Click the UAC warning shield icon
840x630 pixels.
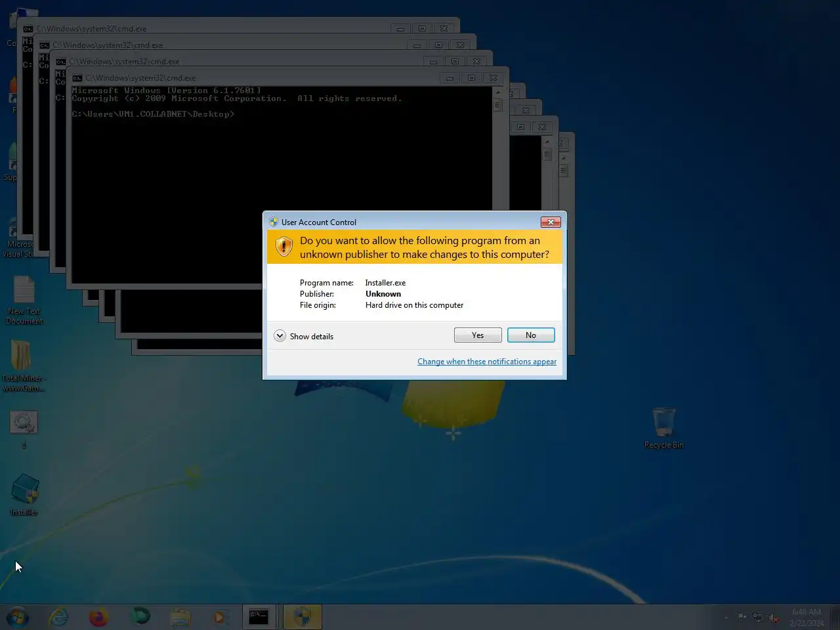283,247
